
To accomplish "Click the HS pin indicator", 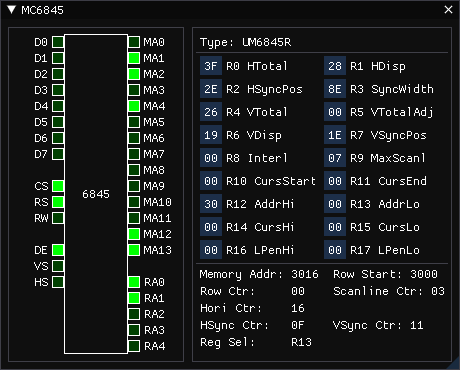I will [x=58, y=282].
